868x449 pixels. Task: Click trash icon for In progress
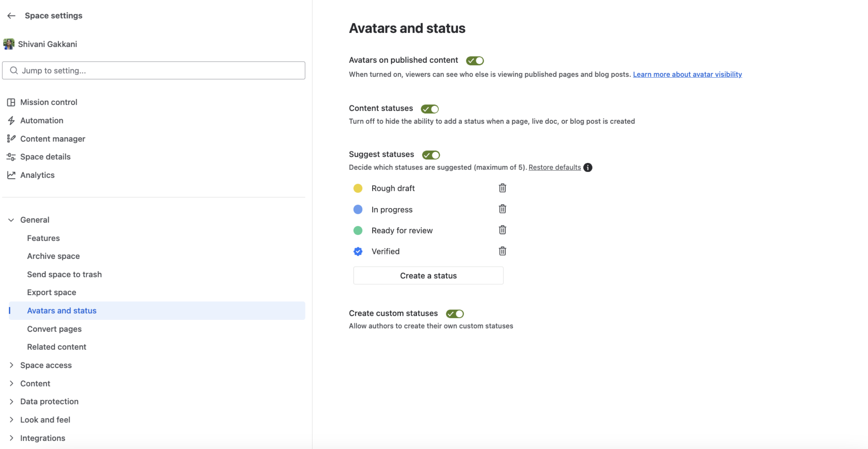point(502,209)
